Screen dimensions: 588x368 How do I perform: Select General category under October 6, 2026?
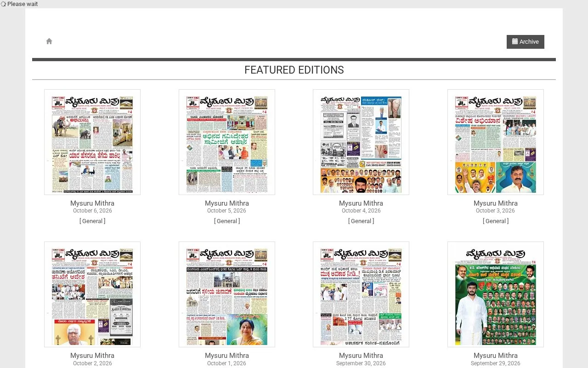pyautogui.click(x=92, y=221)
